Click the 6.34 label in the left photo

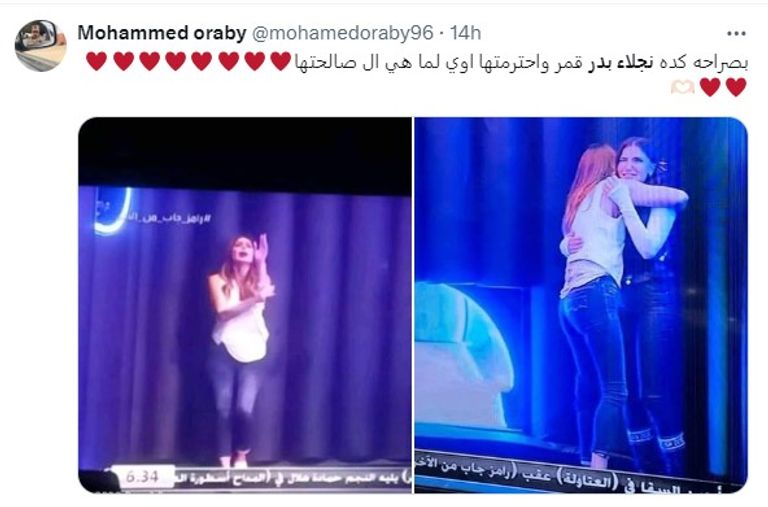[142, 476]
